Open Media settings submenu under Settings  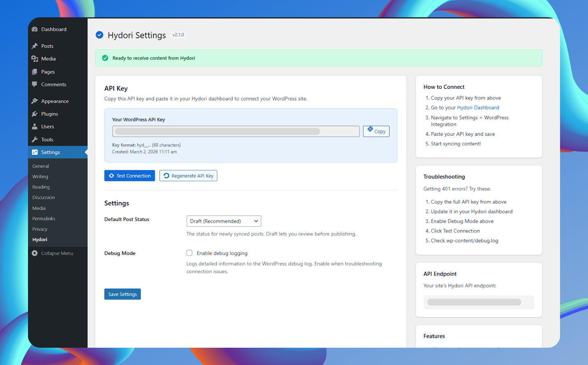tap(39, 208)
